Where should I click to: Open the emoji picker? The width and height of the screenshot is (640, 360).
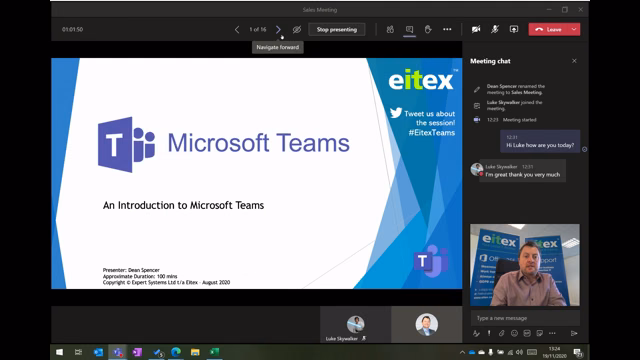[514, 333]
